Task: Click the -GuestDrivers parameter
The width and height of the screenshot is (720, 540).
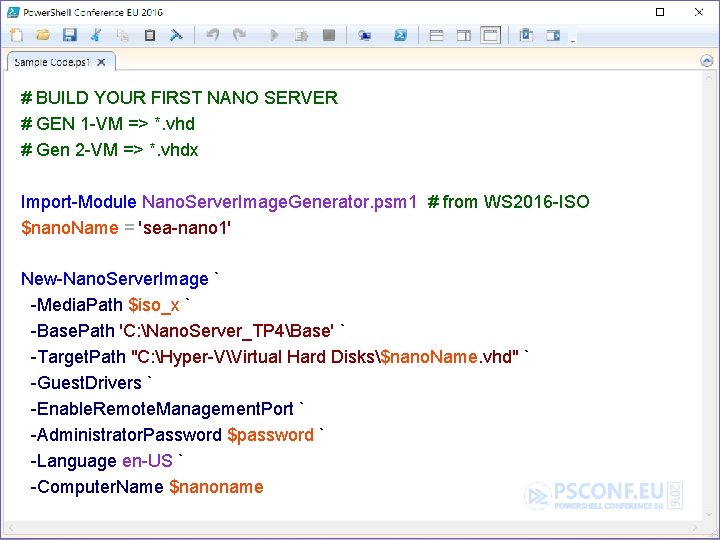Action: point(86,383)
